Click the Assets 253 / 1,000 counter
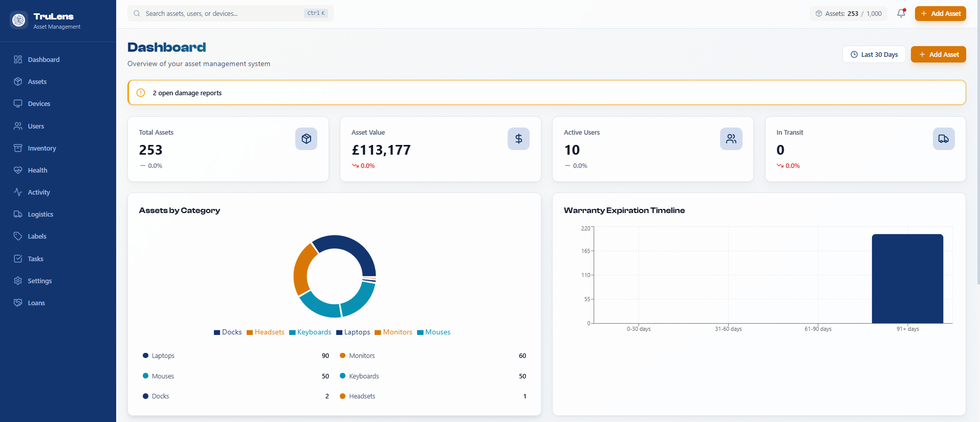The height and width of the screenshot is (422, 980). [848, 13]
